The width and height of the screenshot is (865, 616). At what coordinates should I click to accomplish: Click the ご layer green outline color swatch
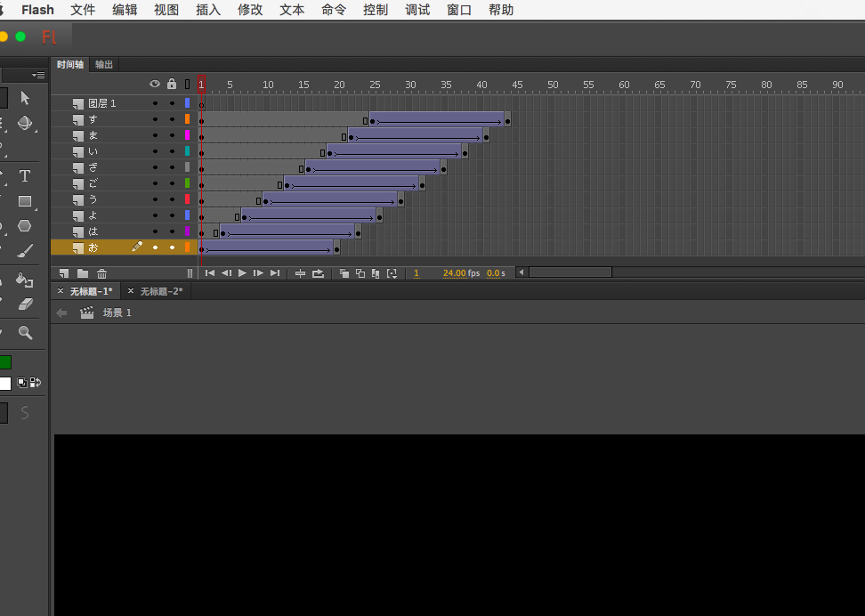188,183
